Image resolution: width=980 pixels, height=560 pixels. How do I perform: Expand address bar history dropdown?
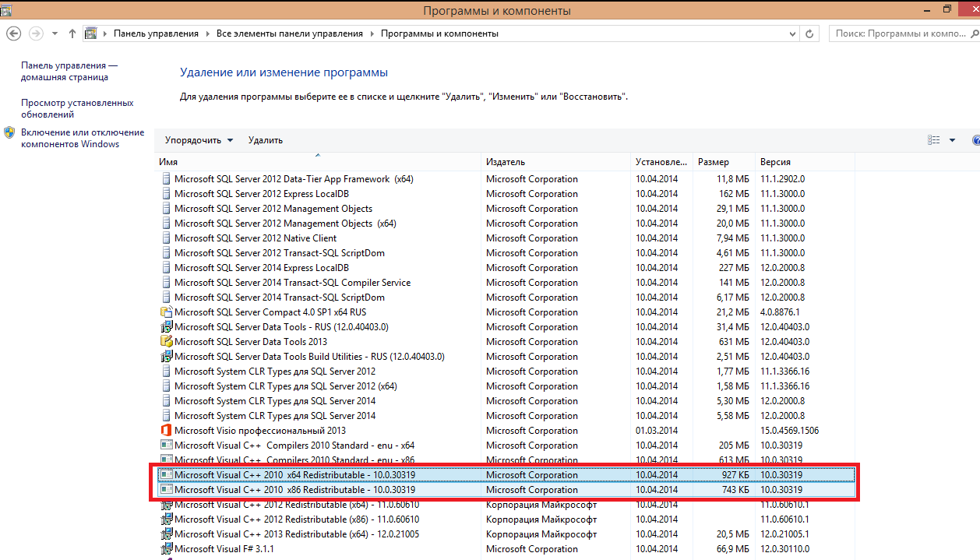(x=792, y=34)
